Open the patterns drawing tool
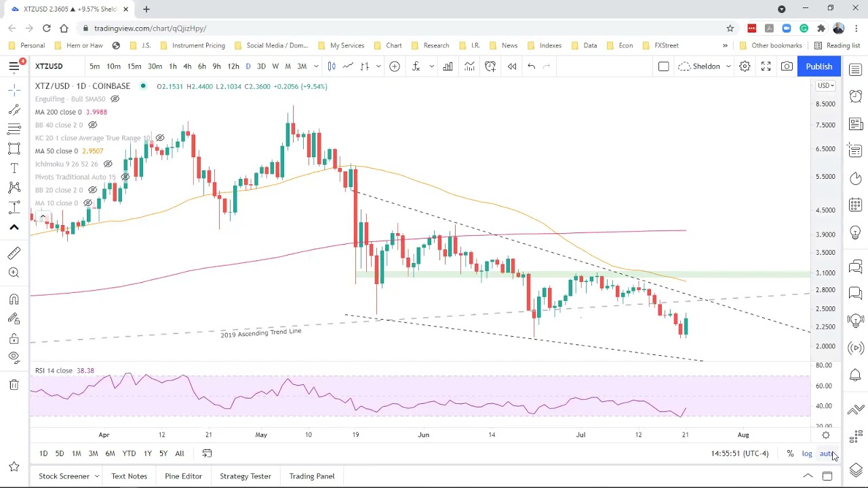The width and height of the screenshot is (868, 488). pyautogui.click(x=14, y=188)
